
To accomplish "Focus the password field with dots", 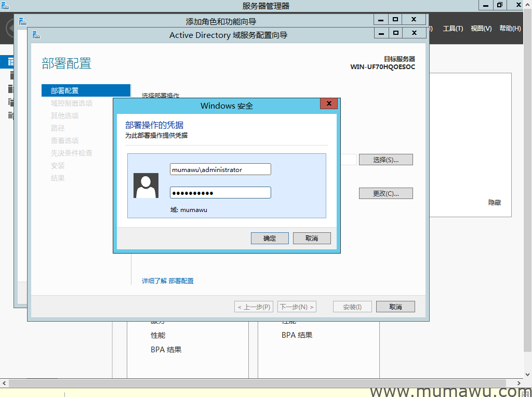I will click(x=220, y=193).
